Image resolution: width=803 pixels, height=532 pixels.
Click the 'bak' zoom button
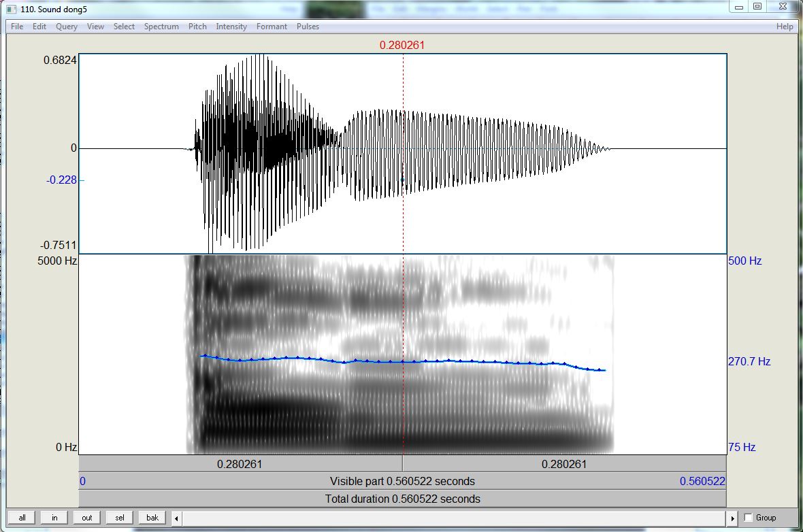click(152, 518)
